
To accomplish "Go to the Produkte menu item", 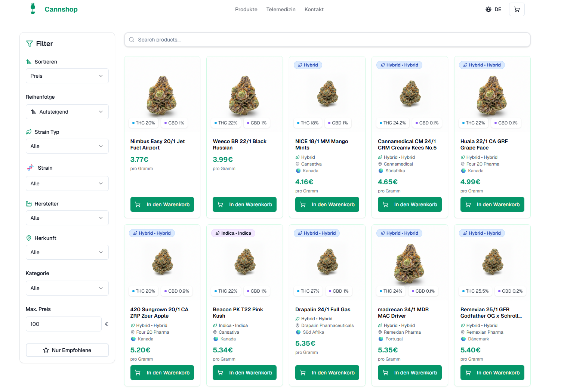I will [246, 9].
